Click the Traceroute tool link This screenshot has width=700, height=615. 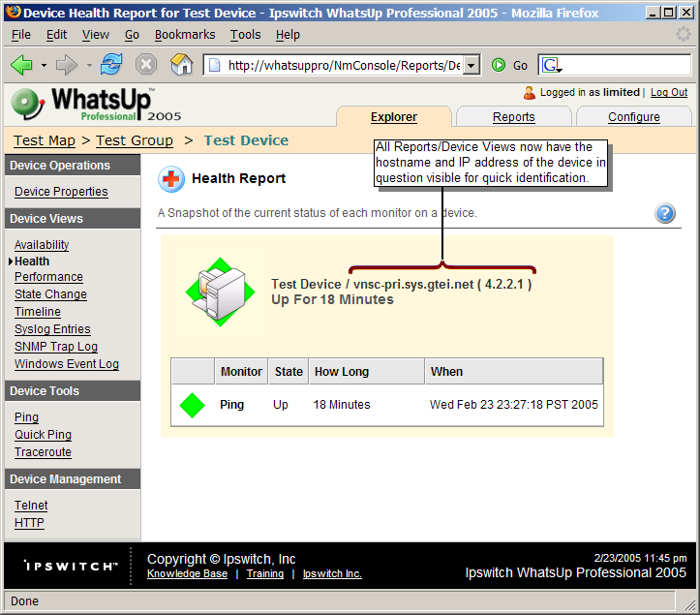pos(43,452)
